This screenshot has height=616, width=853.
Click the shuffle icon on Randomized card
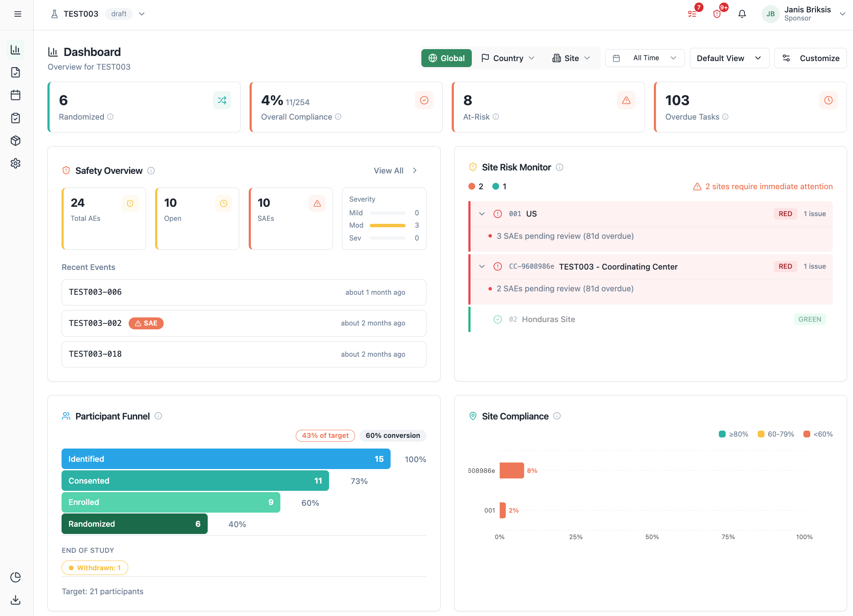pyautogui.click(x=222, y=100)
